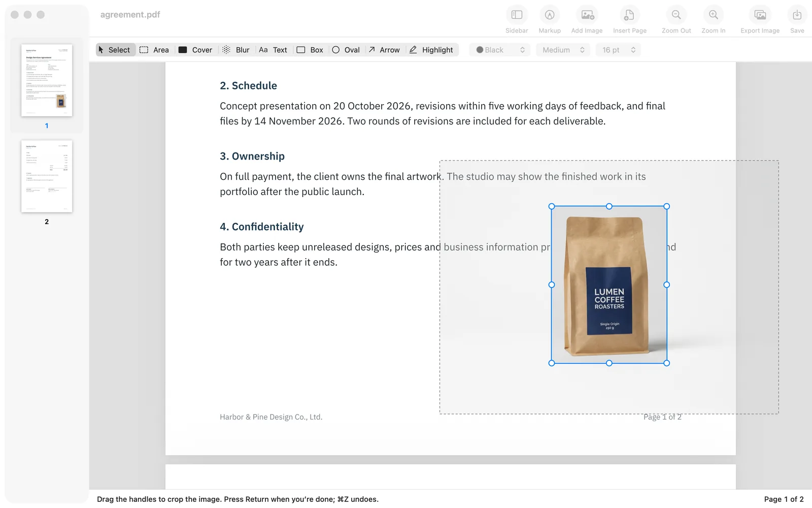This screenshot has height=508, width=812.
Task: Open page 2 thumbnail in sidebar
Action: coord(47,176)
